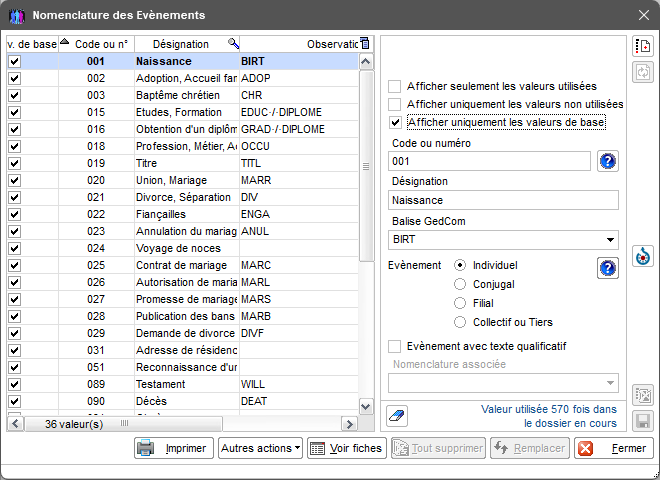The image size is (660, 480).
Task: Click the list scroll down arrow
Action: point(366,407)
